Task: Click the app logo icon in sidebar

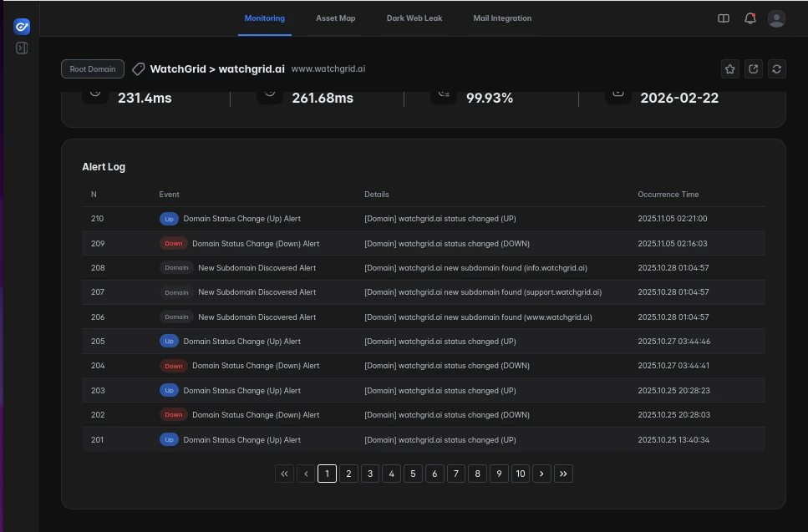Action: [x=22, y=26]
